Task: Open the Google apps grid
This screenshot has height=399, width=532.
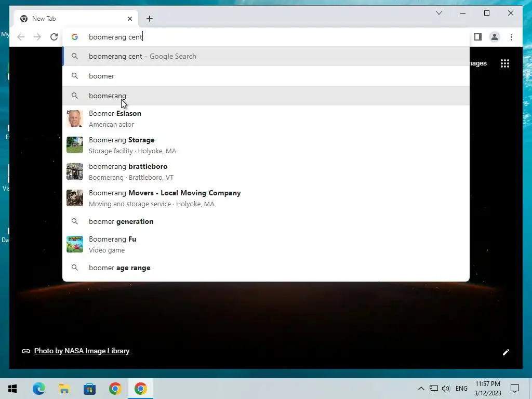Action: 505,63
